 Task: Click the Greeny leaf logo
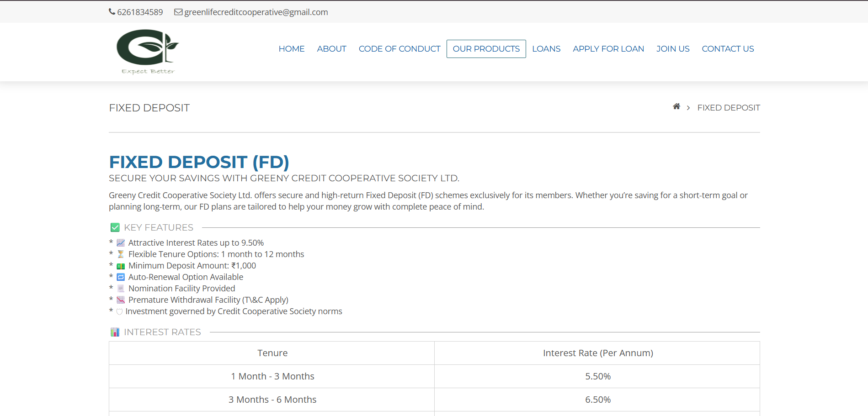[x=147, y=51]
